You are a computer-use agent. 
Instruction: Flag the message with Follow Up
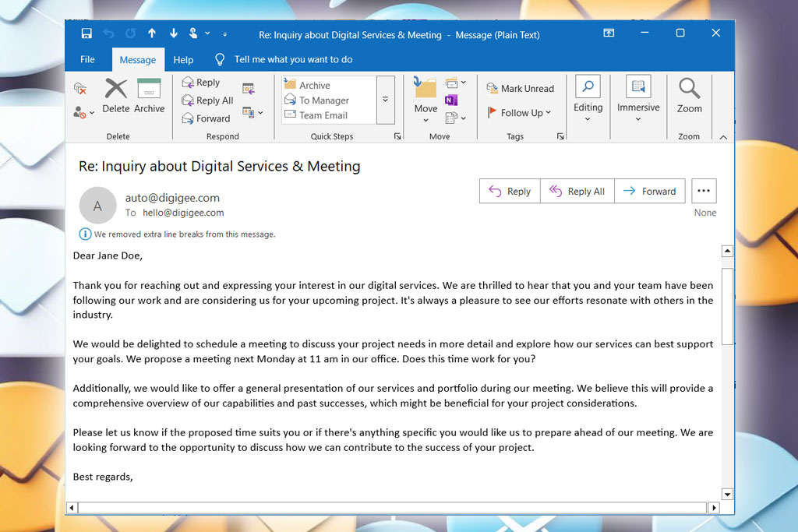tap(518, 112)
